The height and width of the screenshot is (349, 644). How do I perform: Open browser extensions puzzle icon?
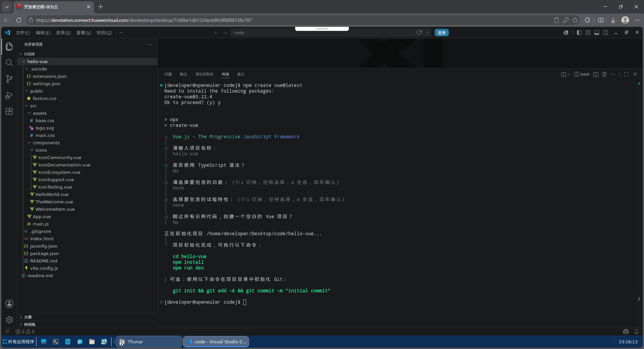[587, 20]
